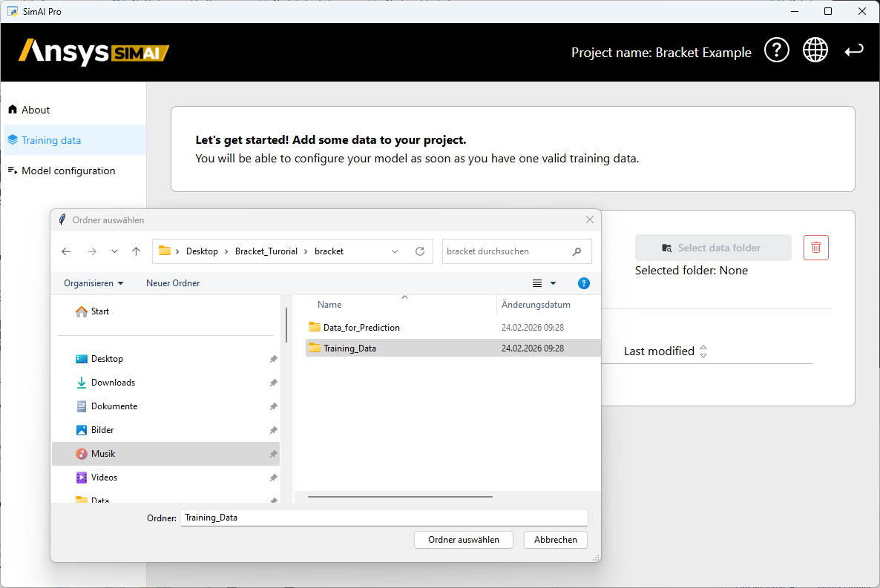Click the dialog's blue help icon
Viewport: 880px width, 588px height.
pos(583,283)
